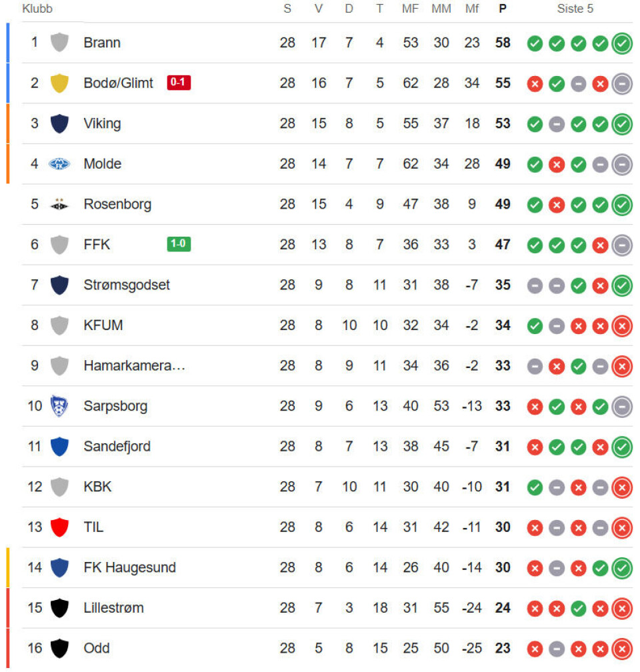
Task: Click FK Haugesund's blue shield crest
Action: (x=59, y=567)
